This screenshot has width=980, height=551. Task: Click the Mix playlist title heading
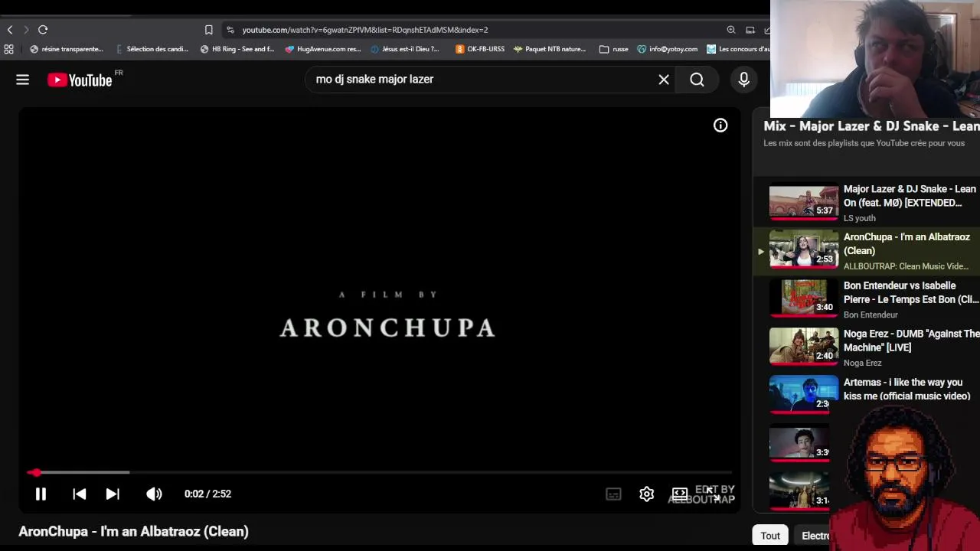(871, 126)
